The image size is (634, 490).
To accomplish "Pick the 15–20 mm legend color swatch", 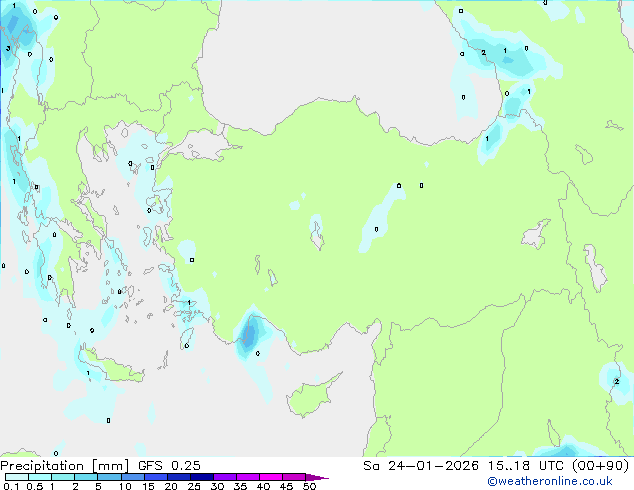I will click(x=156, y=477).
